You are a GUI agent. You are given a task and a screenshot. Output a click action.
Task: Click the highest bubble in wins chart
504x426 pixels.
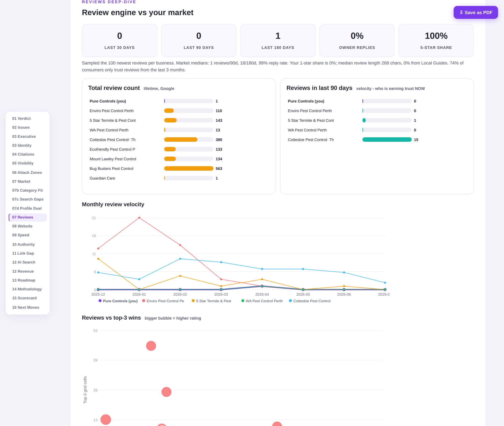151,346
